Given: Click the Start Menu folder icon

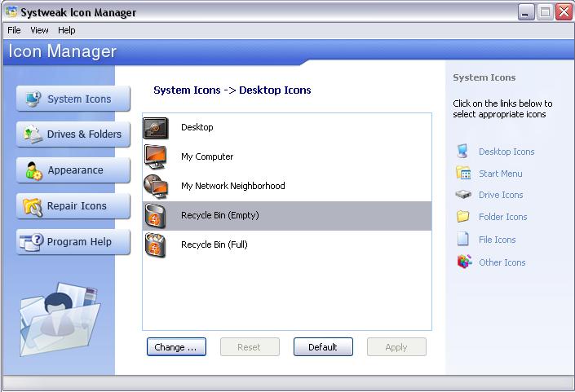Looking at the screenshot, I should point(463,173).
